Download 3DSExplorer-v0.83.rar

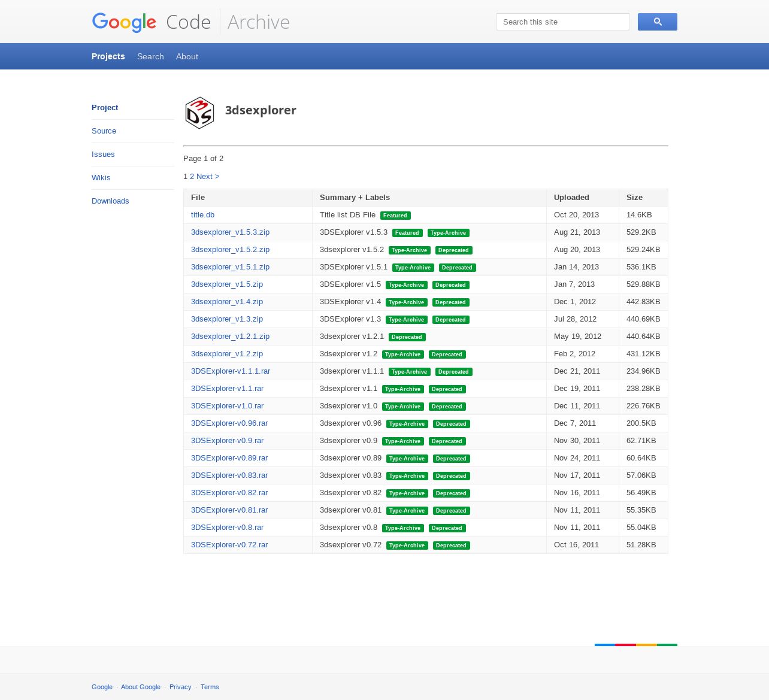tap(229, 475)
